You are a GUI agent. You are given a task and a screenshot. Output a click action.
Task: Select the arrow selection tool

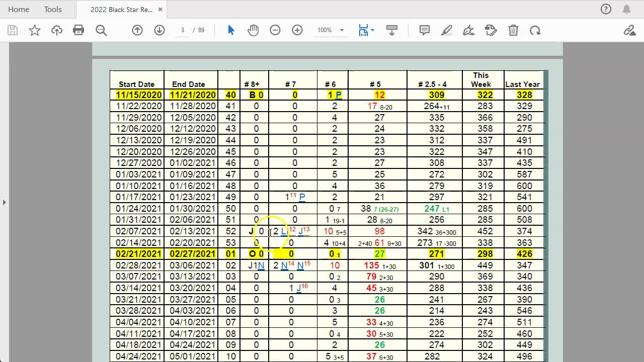point(231,30)
